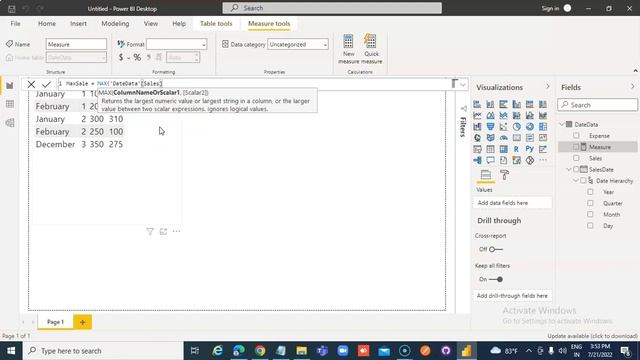Select the Clustered bar chart visual

503,104
